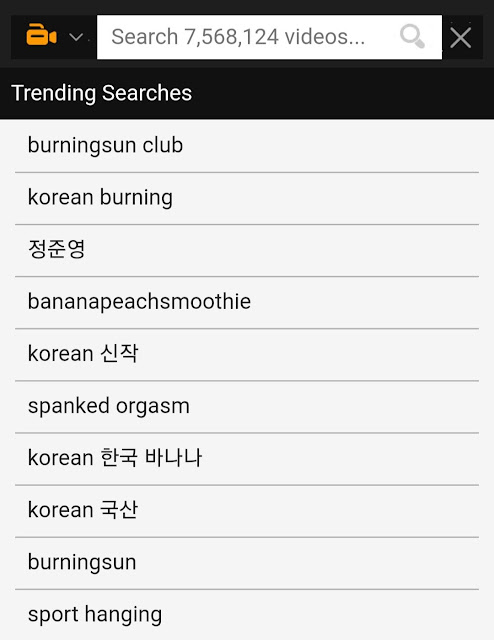Close the search panel with X
This screenshot has height=640, width=494.
point(461,38)
